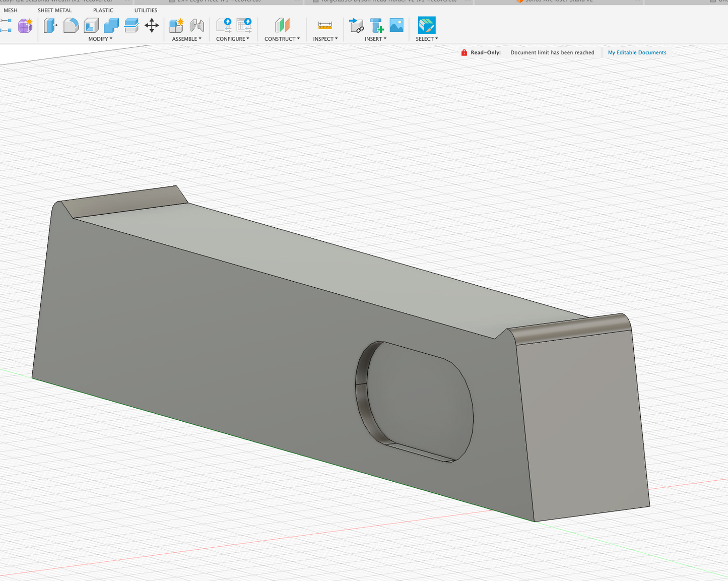Activate the Measure ruler tool
This screenshot has height=581, width=728.
click(x=325, y=25)
